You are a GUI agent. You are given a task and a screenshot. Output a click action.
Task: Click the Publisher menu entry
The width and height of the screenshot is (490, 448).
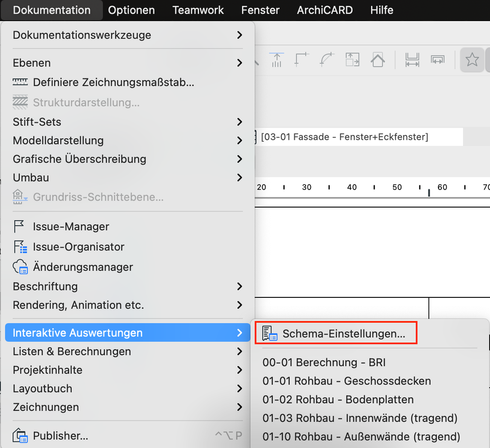[x=60, y=436]
